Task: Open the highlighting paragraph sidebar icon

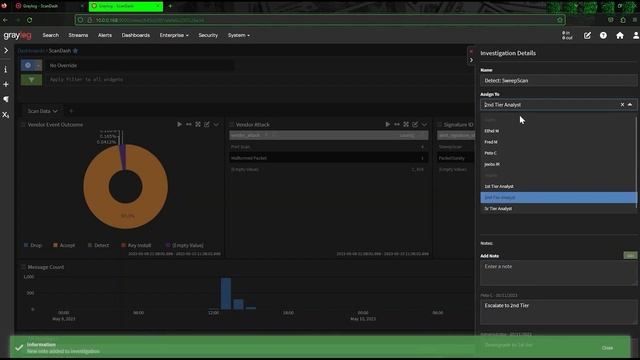Action: tap(6, 99)
